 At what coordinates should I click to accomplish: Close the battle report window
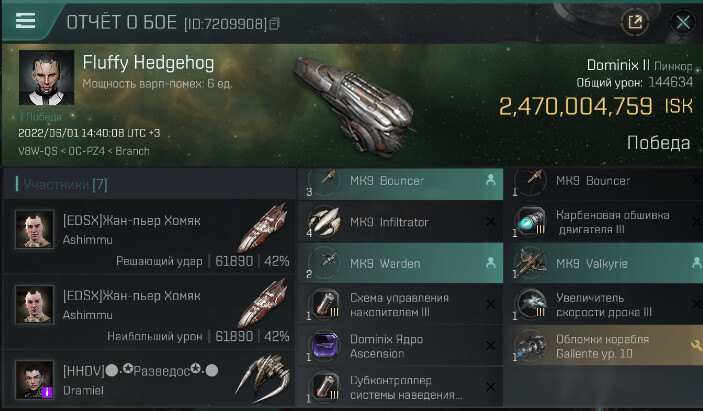[683, 22]
